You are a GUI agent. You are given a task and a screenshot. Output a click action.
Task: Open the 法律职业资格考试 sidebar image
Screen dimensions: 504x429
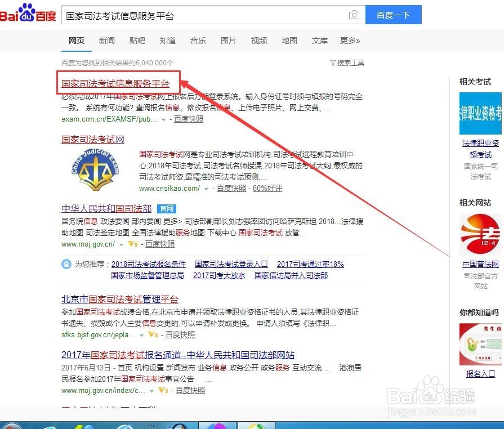coord(480,113)
